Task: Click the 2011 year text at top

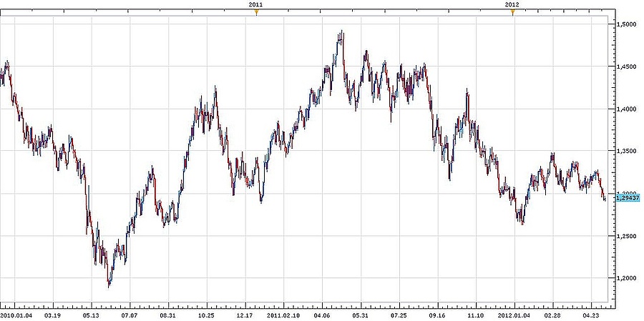Action: [x=255, y=4]
